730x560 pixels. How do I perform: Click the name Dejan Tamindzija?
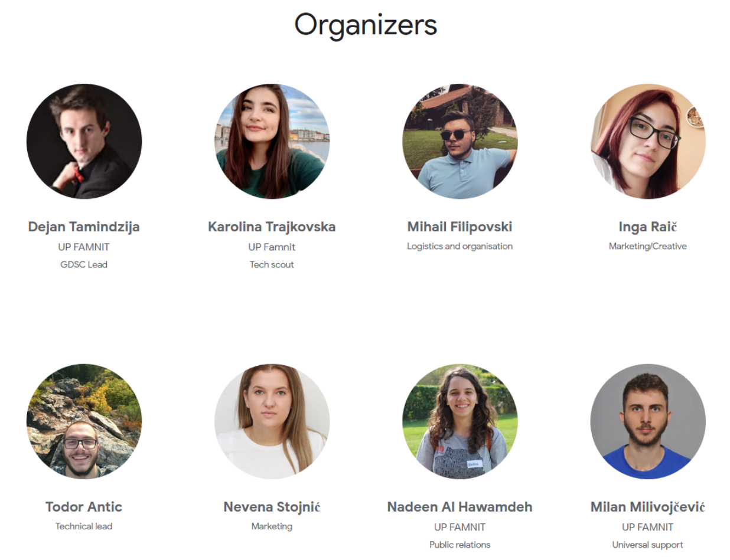click(x=84, y=227)
